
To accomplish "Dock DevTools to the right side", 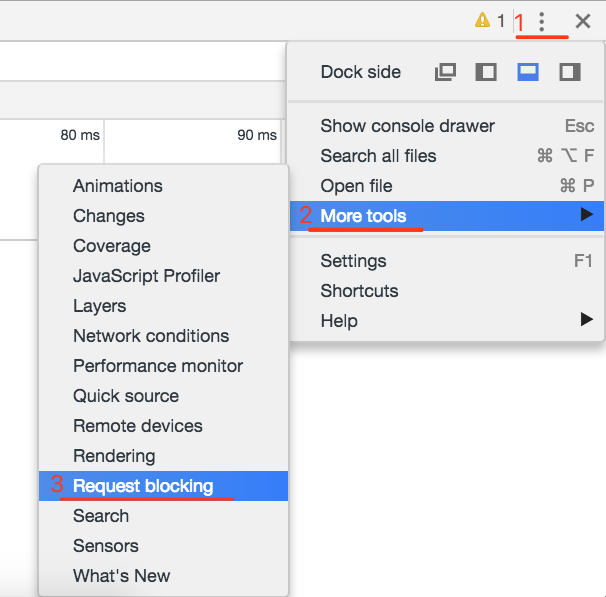I will pos(570,72).
